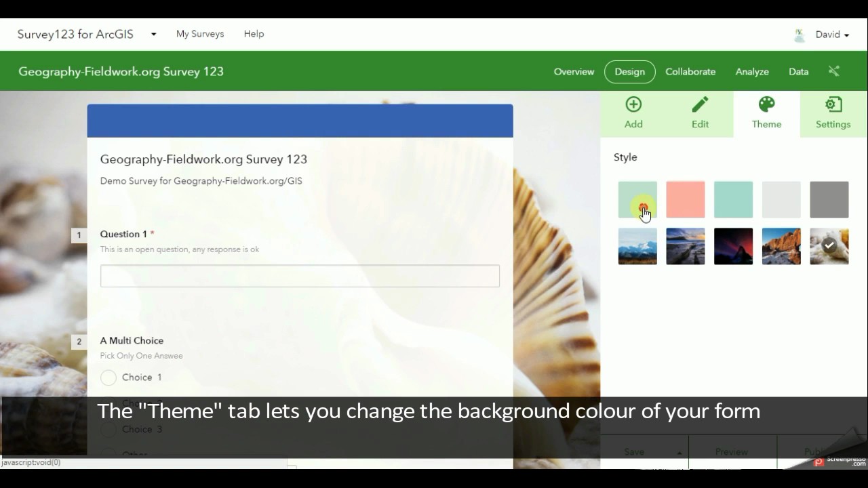
Task: Choose the light grey style swatch
Action: tap(781, 199)
